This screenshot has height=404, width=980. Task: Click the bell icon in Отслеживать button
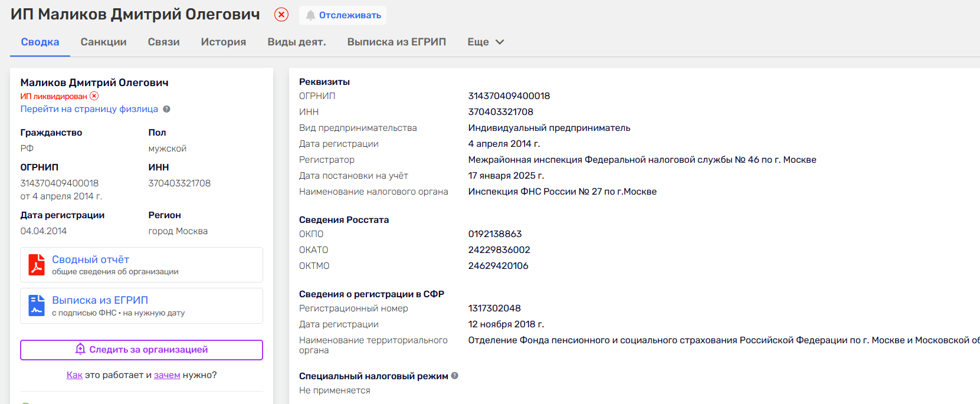tap(310, 15)
